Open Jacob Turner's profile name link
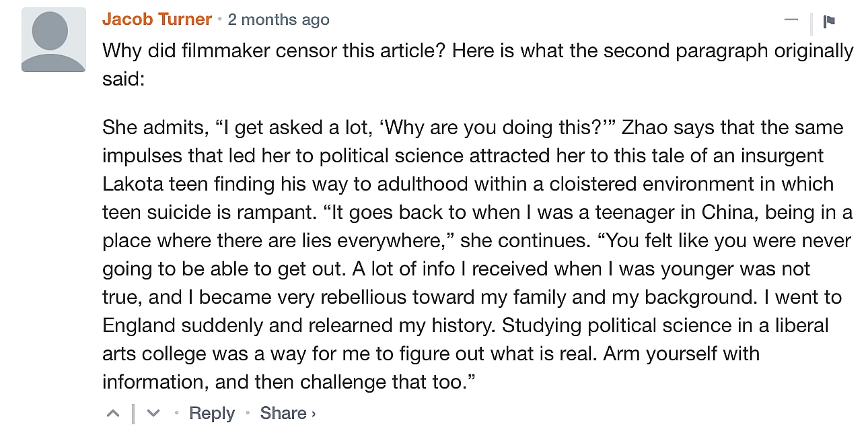 [x=157, y=20]
